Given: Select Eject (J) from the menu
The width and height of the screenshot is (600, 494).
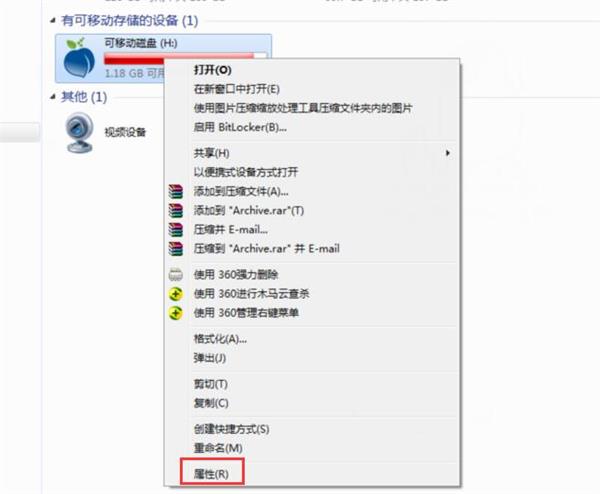Looking at the screenshot, I should click(210, 358).
